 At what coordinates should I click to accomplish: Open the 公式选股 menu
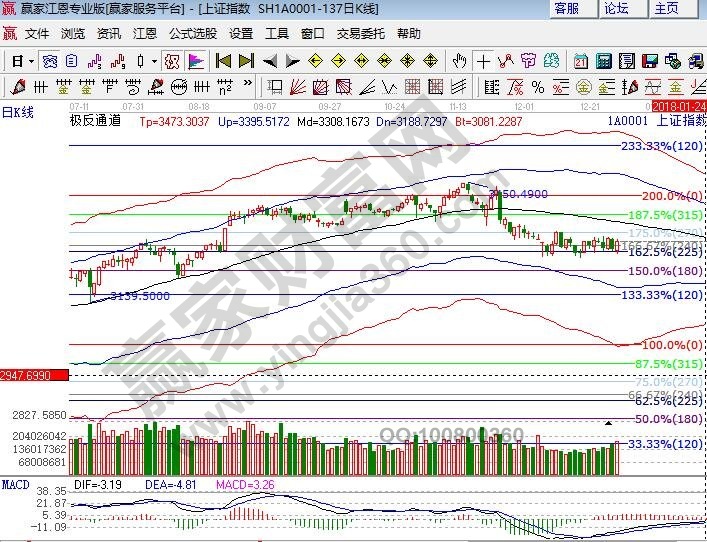click(x=192, y=33)
